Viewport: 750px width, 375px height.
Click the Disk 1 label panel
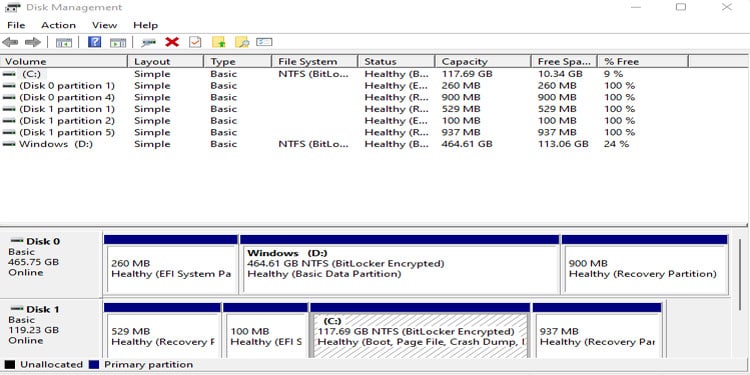coord(51,329)
